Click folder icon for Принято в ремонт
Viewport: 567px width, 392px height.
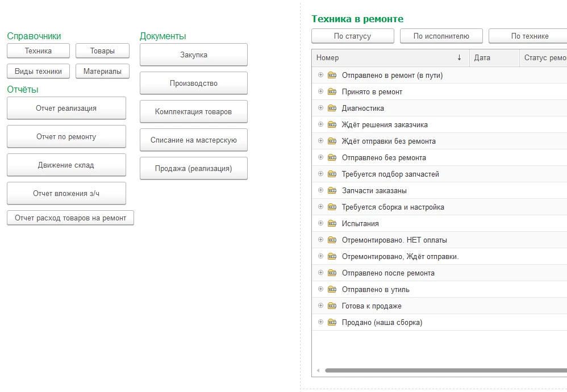[x=332, y=92]
